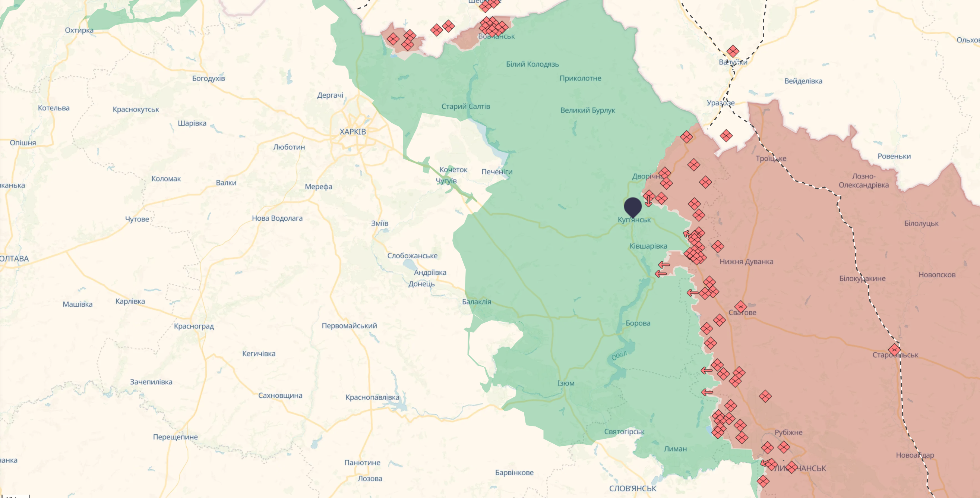Screen dimensions: 980x498
Task: Click the clash marker just above Сватове label
Action: click(741, 307)
